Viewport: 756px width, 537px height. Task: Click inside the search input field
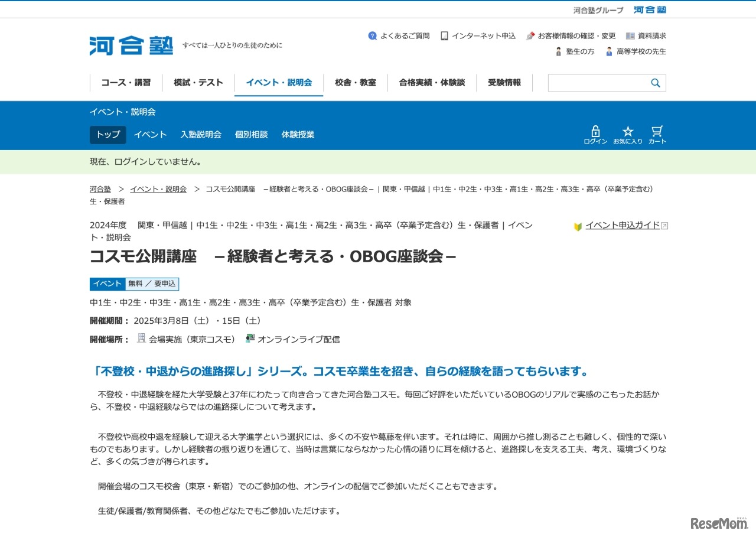[x=597, y=83]
